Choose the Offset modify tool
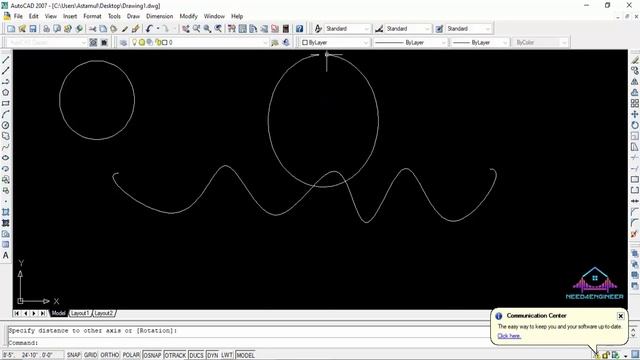Image resolution: width=640 pixels, height=360 pixels. point(635,93)
